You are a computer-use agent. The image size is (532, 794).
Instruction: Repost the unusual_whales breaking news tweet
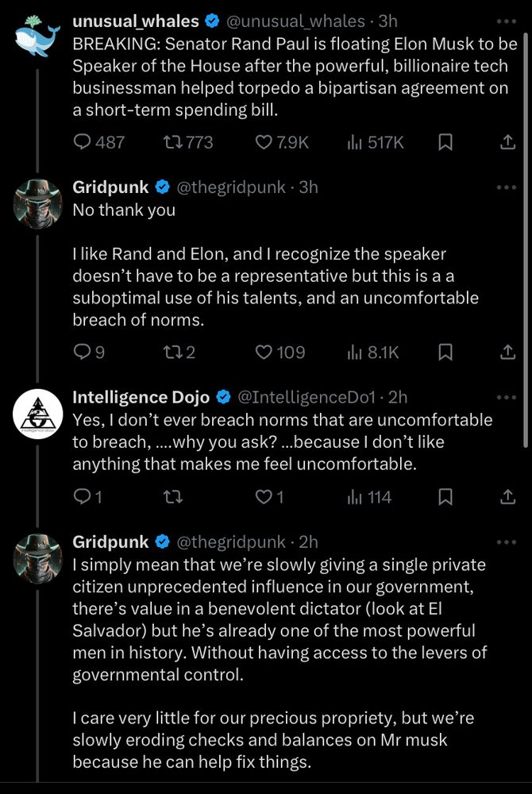pyautogui.click(x=188, y=142)
